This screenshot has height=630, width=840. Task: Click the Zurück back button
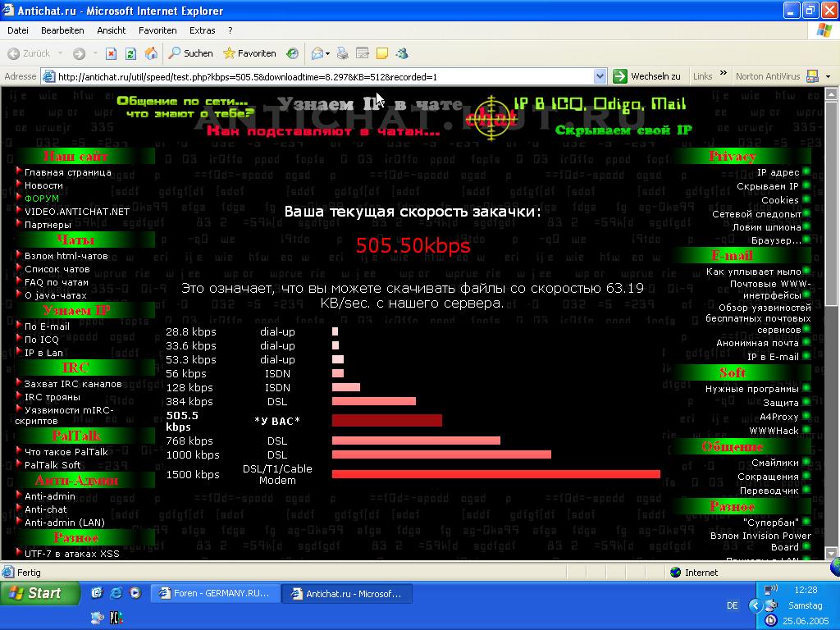[29, 53]
